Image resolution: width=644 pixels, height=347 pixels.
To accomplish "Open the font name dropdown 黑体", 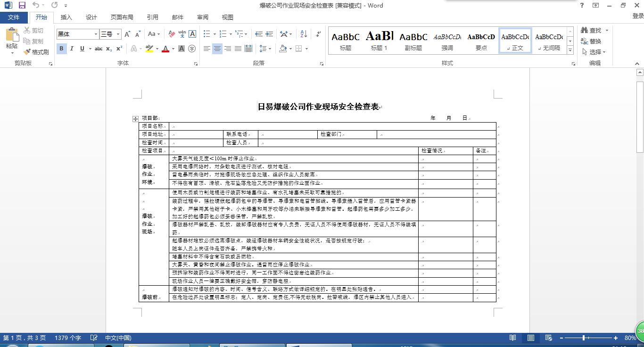I will click(x=96, y=34).
